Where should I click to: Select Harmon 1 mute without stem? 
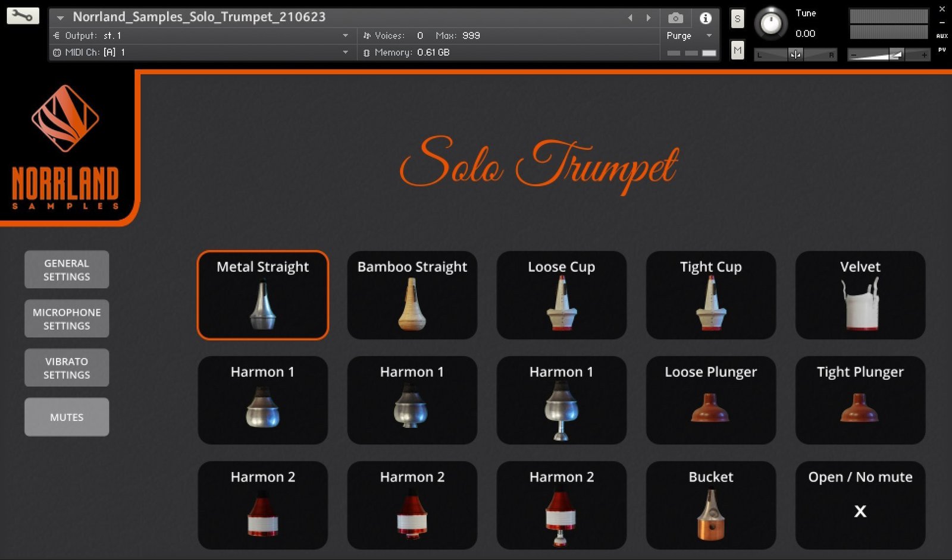(262, 400)
